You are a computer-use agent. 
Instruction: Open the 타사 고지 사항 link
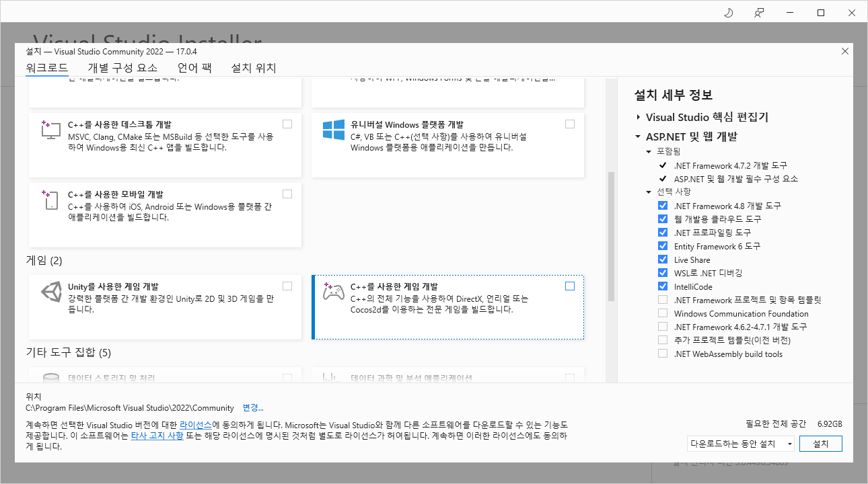tap(157, 436)
